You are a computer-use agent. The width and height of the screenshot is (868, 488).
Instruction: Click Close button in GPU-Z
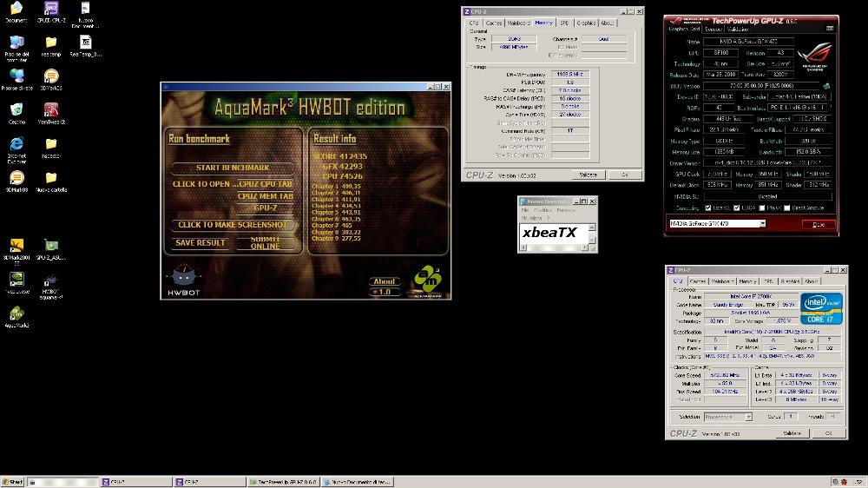[x=819, y=224]
